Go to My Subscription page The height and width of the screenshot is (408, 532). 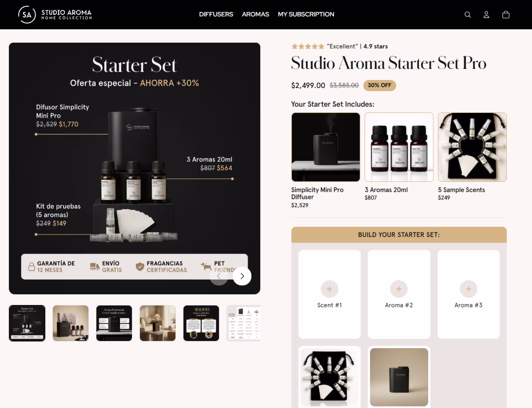[x=306, y=14]
